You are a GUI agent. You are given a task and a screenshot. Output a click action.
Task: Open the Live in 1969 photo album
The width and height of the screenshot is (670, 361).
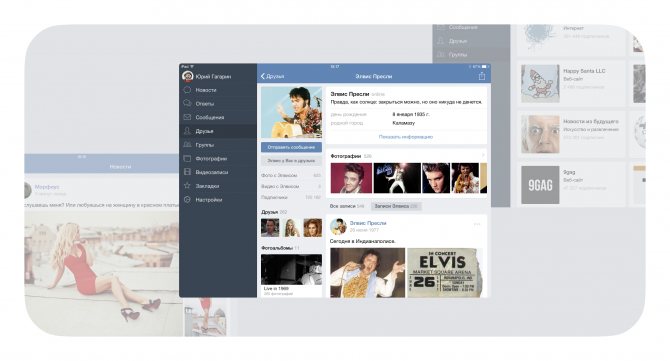pyautogui.click(x=291, y=275)
